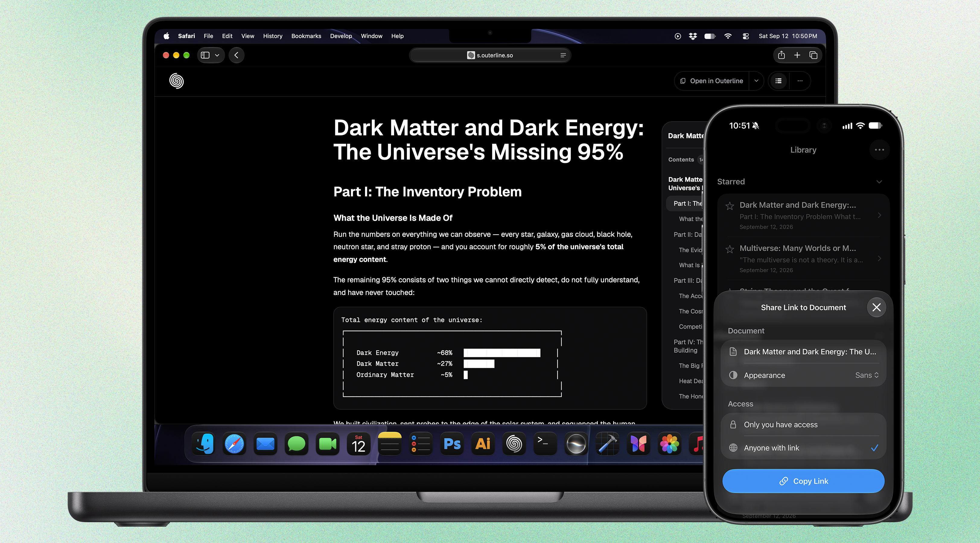Open the Safari History menu
Image resolution: width=980 pixels, height=543 pixels.
pyautogui.click(x=272, y=36)
